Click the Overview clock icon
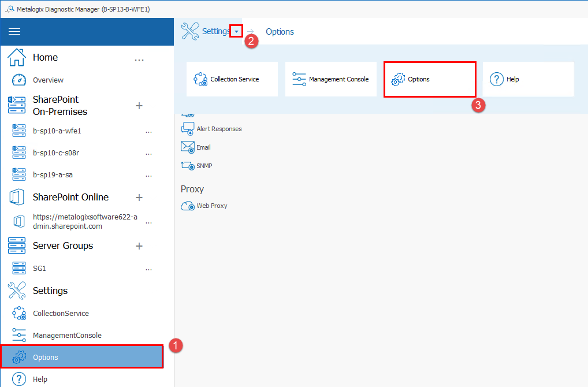588x387 pixels. coord(19,80)
